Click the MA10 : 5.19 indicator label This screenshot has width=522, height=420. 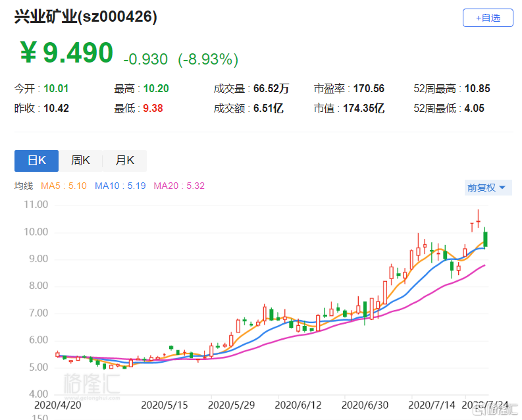120,186
